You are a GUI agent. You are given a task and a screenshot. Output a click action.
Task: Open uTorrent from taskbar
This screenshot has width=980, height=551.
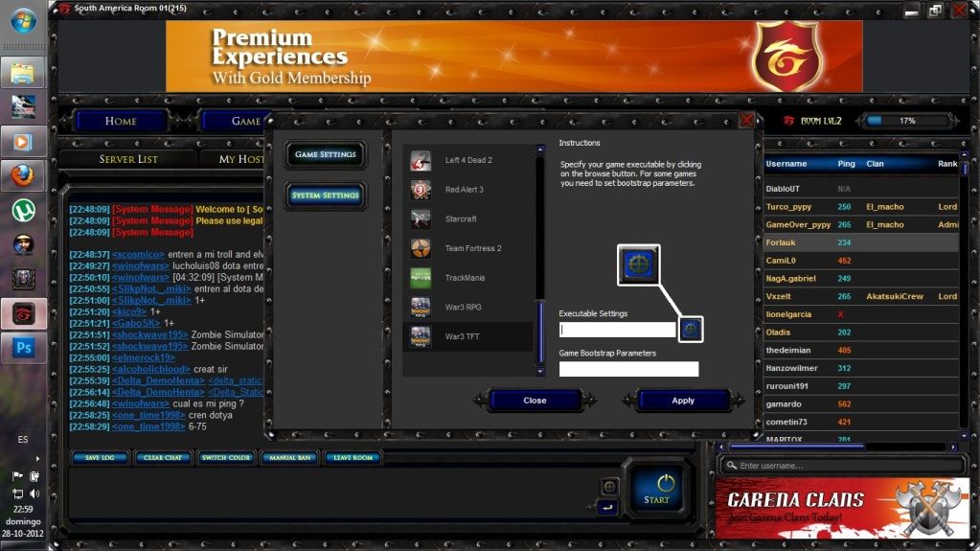23,211
